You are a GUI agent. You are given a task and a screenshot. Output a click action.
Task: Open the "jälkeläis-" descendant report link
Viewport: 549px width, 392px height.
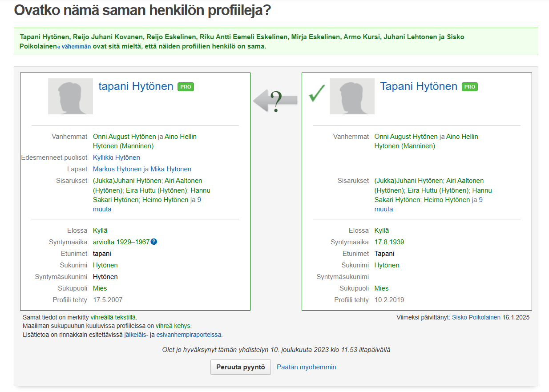136,335
